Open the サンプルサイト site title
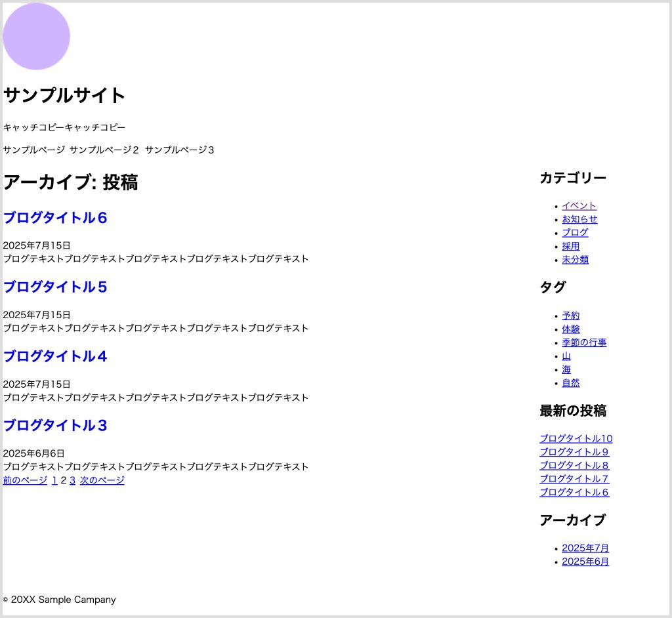 coord(64,95)
